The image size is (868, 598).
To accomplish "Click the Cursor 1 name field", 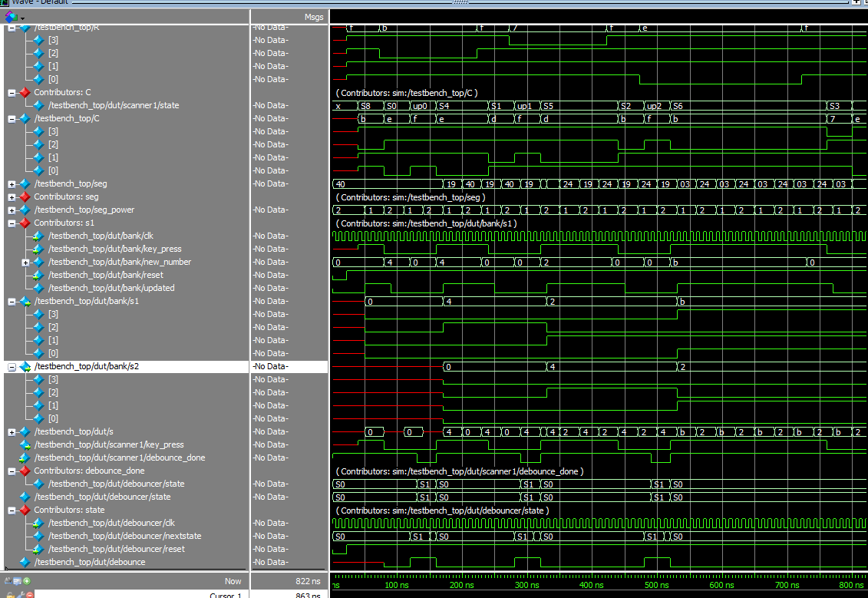I will coord(225,595).
